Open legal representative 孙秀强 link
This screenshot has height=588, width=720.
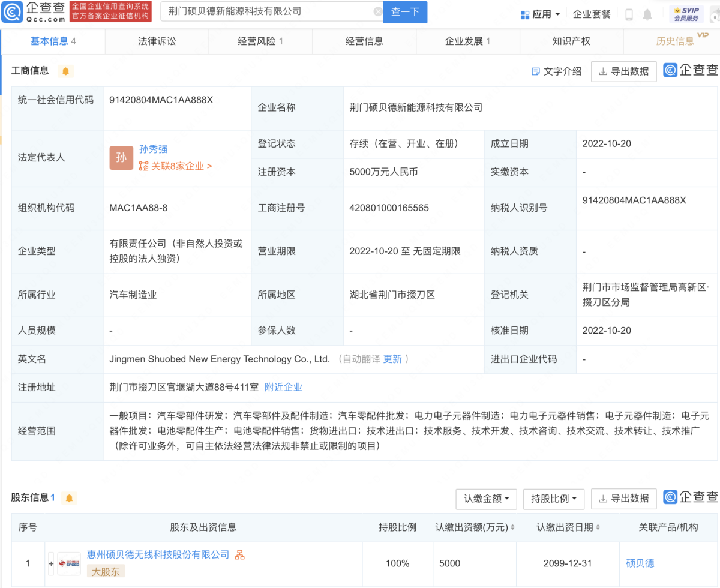point(154,149)
